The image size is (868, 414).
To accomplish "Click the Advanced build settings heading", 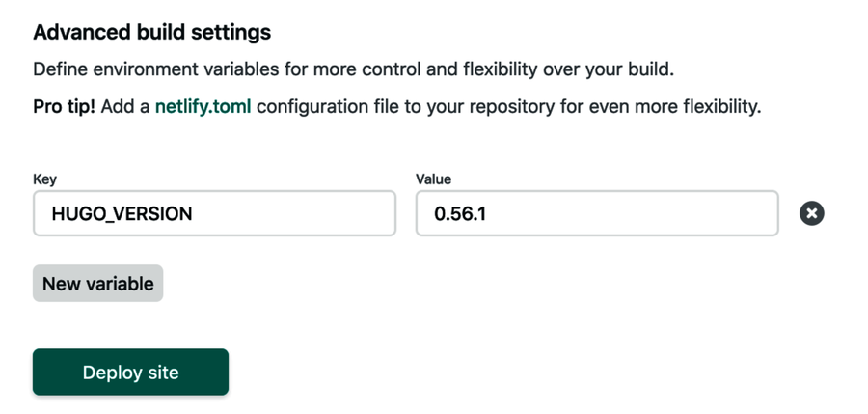I will (x=151, y=32).
